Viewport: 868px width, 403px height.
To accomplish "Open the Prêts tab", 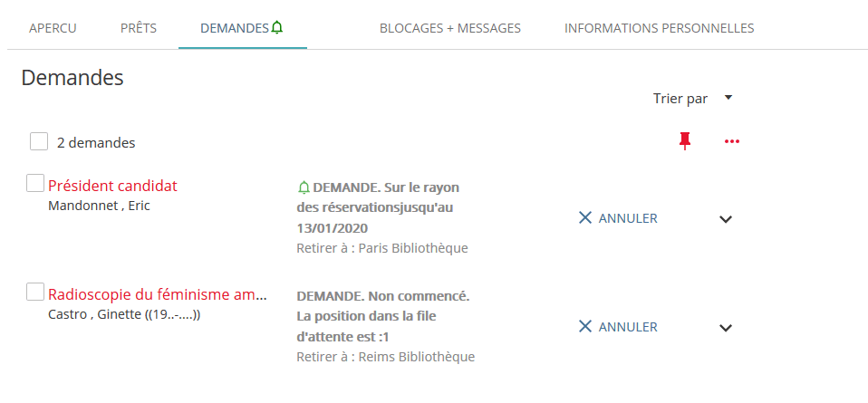I will pyautogui.click(x=139, y=28).
